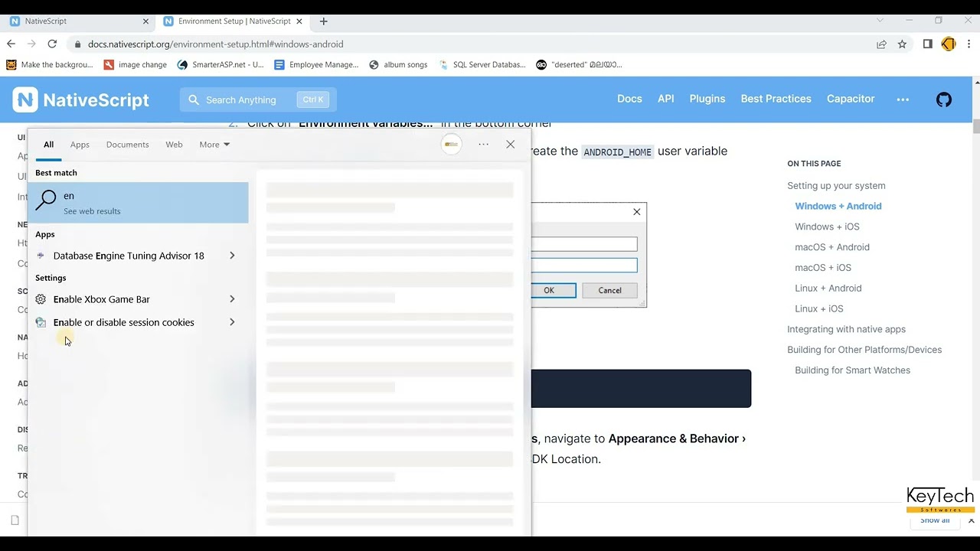
Task: Open Best Practices in header
Action: pos(776,99)
